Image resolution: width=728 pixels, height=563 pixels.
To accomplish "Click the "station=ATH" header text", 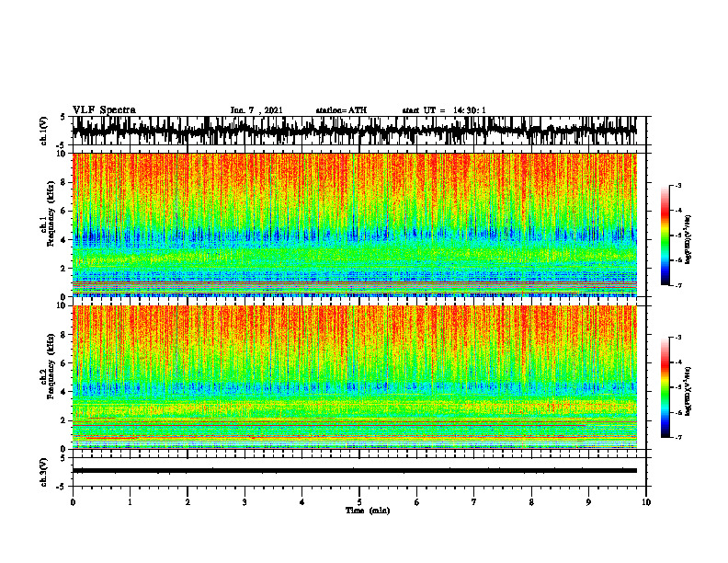I will click(x=341, y=110).
